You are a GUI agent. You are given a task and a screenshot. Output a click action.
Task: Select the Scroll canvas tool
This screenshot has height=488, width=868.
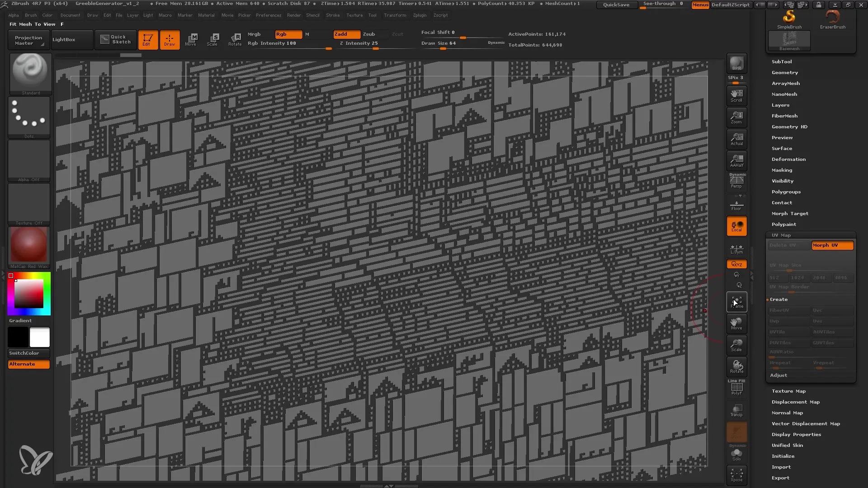coord(736,95)
